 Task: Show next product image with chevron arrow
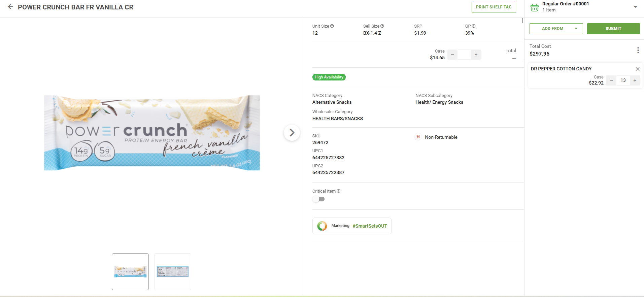click(292, 133)
